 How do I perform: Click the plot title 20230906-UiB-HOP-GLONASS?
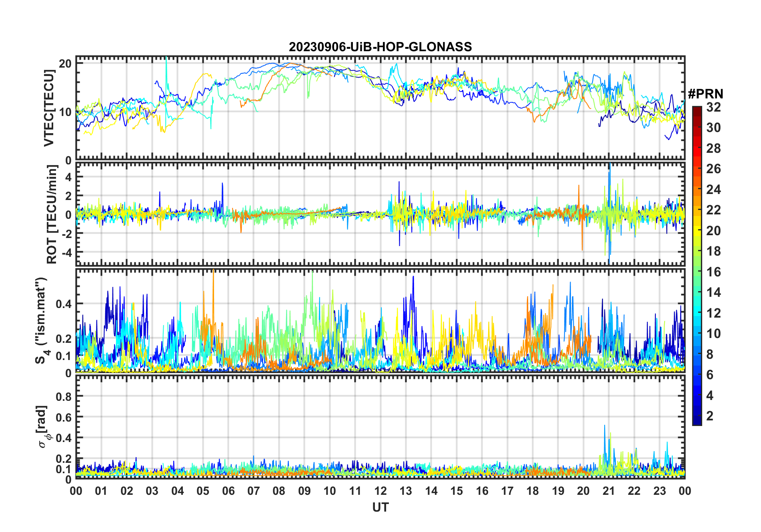[380, 47]
